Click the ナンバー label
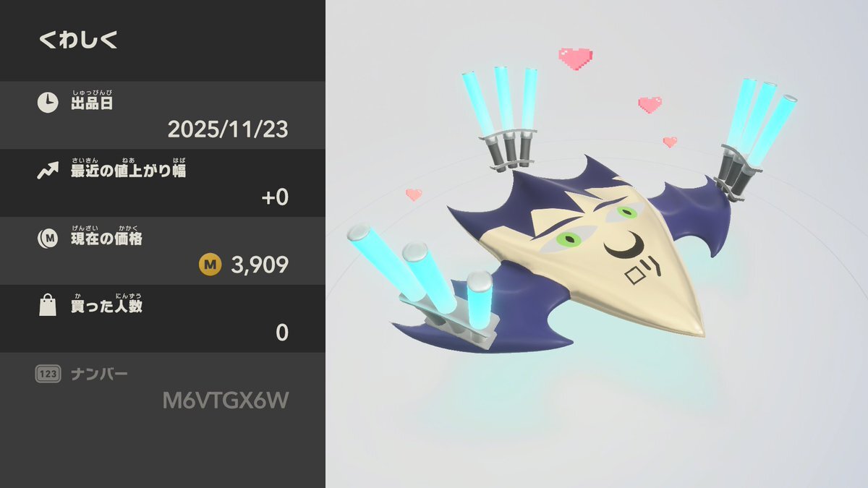Image resolution: width=868 pixels, height=488 pixels. 99,374
